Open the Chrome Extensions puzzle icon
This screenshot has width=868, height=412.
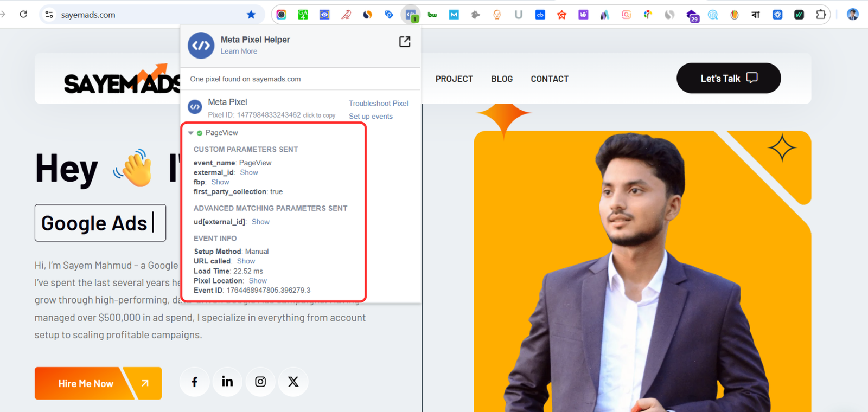(821, 15)
